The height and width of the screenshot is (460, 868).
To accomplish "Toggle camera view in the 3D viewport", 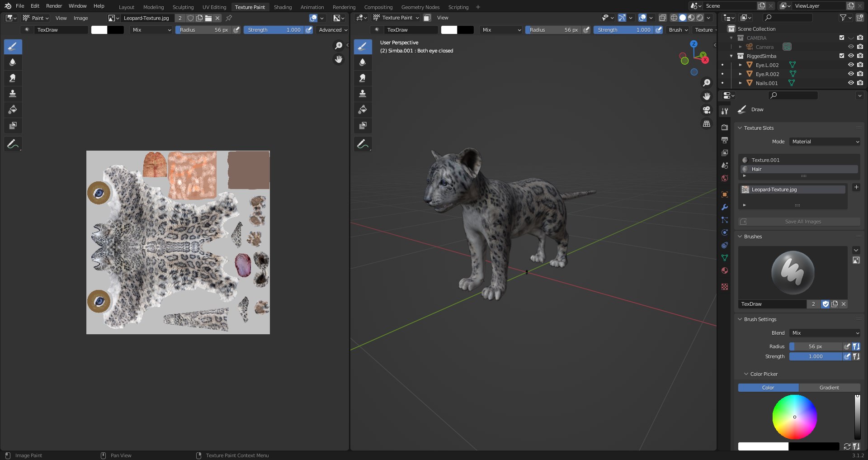I will coord(707,110).
